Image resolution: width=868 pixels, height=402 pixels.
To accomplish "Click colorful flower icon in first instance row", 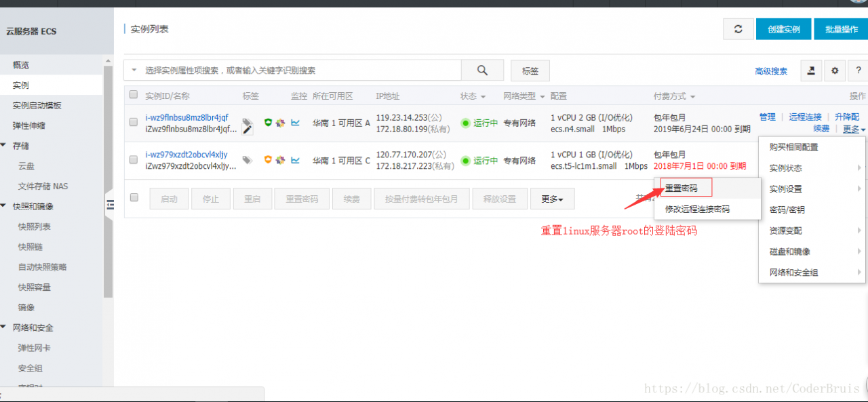I will click(x=280, y=123).
